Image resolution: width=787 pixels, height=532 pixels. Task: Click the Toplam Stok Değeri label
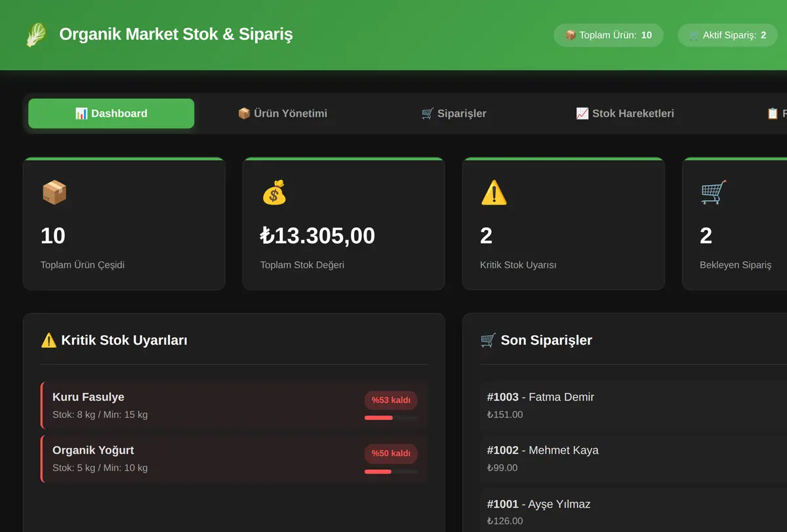(x=302, y=265)
